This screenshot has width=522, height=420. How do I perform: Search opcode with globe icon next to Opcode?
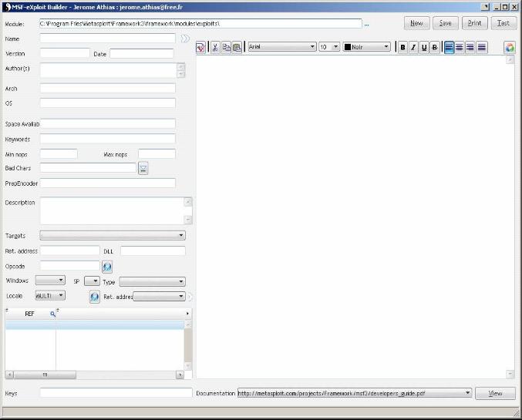[107, 267]
